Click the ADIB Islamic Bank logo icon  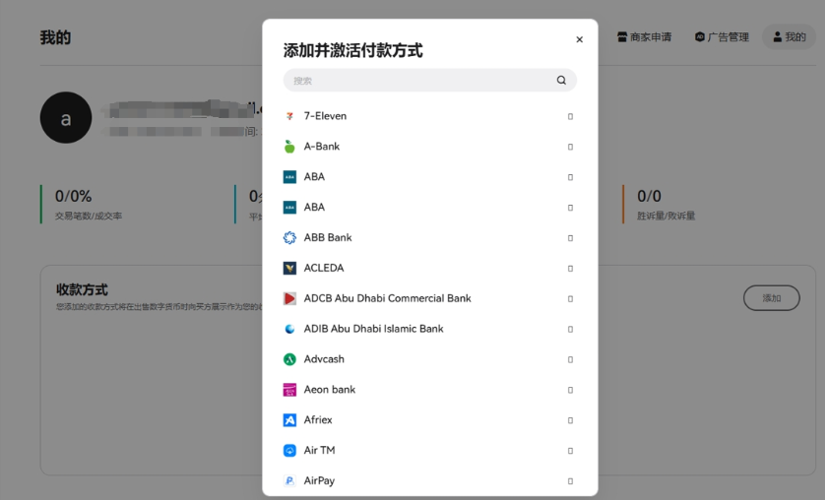tap(289, 329)
